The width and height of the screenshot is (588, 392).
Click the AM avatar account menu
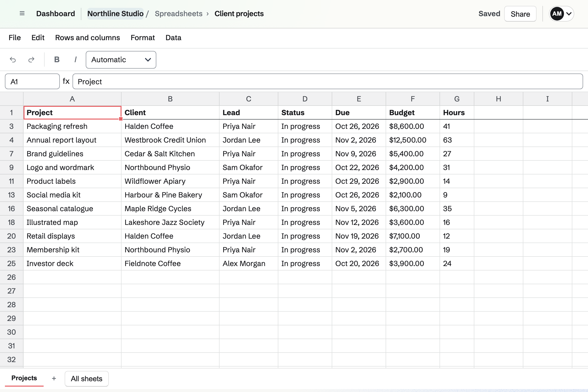[561, 14]
